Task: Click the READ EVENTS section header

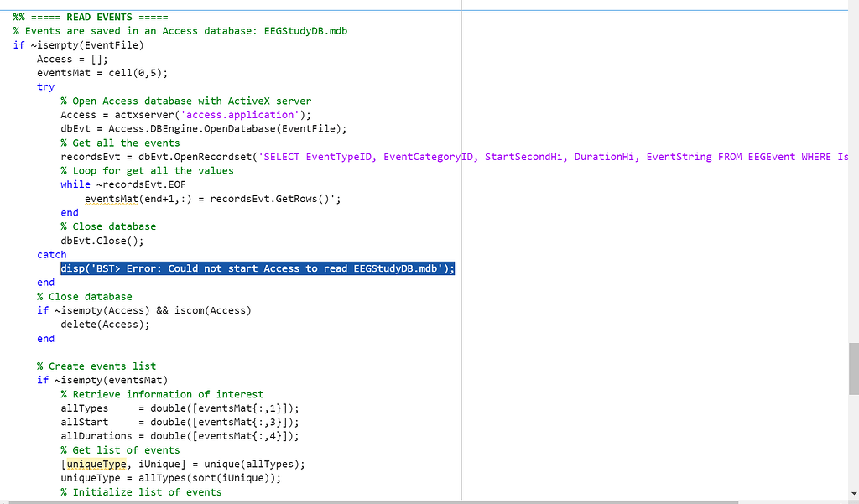Action: (101, 16)
